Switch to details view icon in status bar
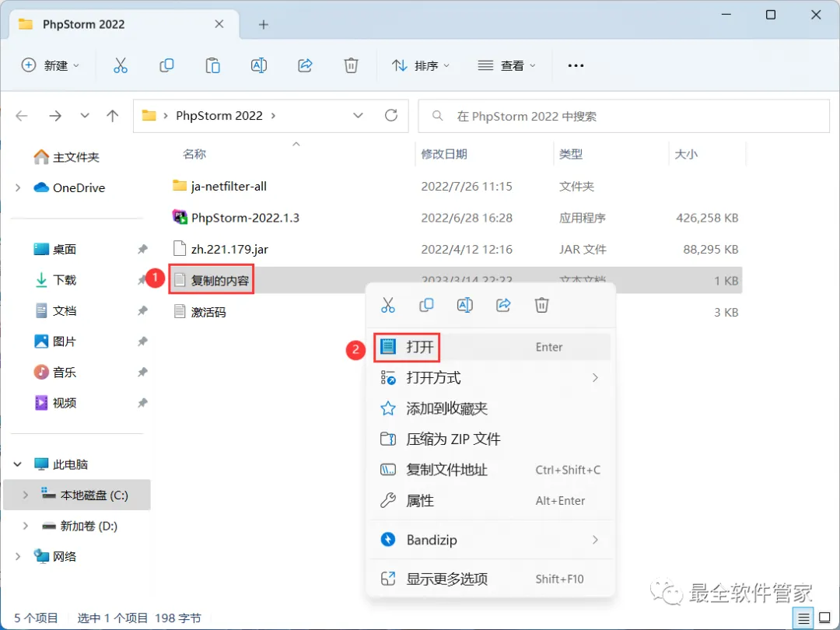The image size is (840, 630). coord(803,619)
